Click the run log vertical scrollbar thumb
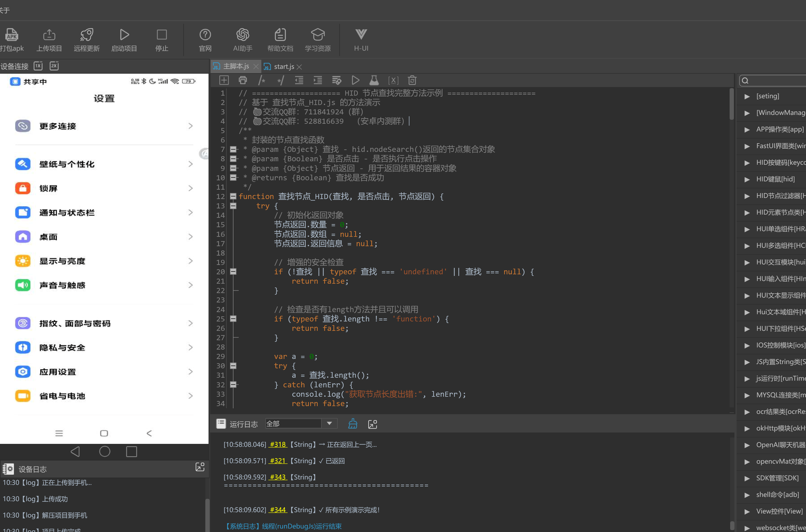 tap(732, 525)
